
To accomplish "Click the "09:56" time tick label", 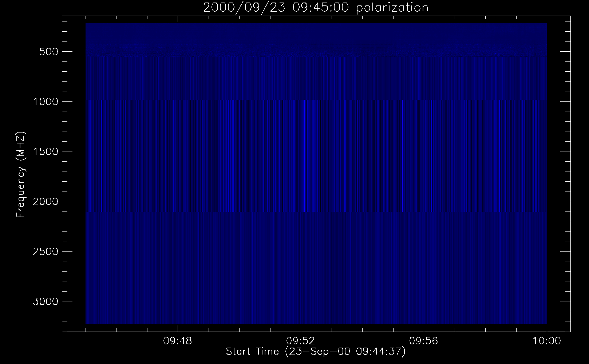I will tap(424, 341).
